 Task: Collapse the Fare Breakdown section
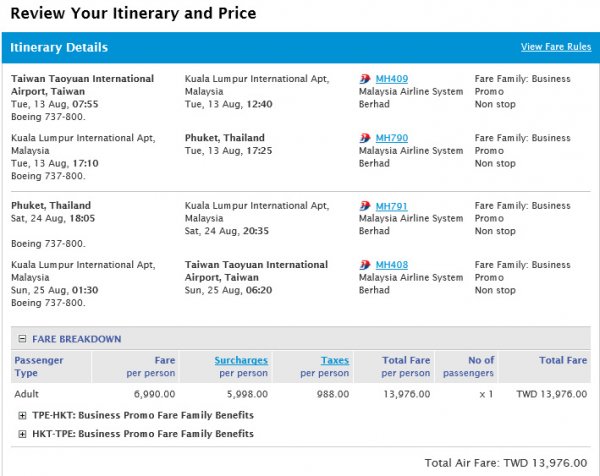click(x=23, y=339)
